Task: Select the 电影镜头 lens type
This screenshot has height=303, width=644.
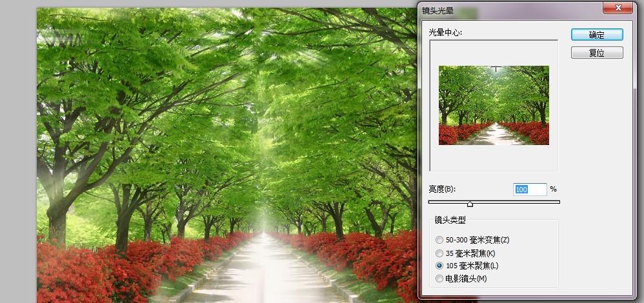Action: pos(439,279)
